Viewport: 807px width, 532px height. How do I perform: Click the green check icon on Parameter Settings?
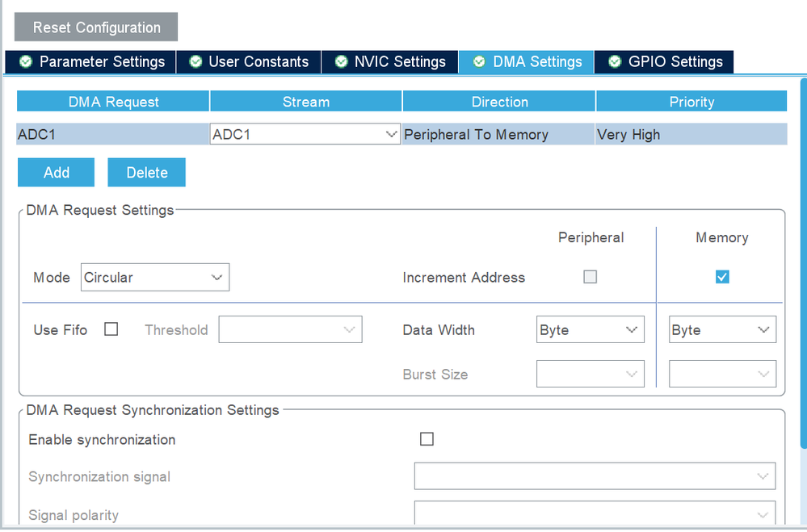[26, 61]
